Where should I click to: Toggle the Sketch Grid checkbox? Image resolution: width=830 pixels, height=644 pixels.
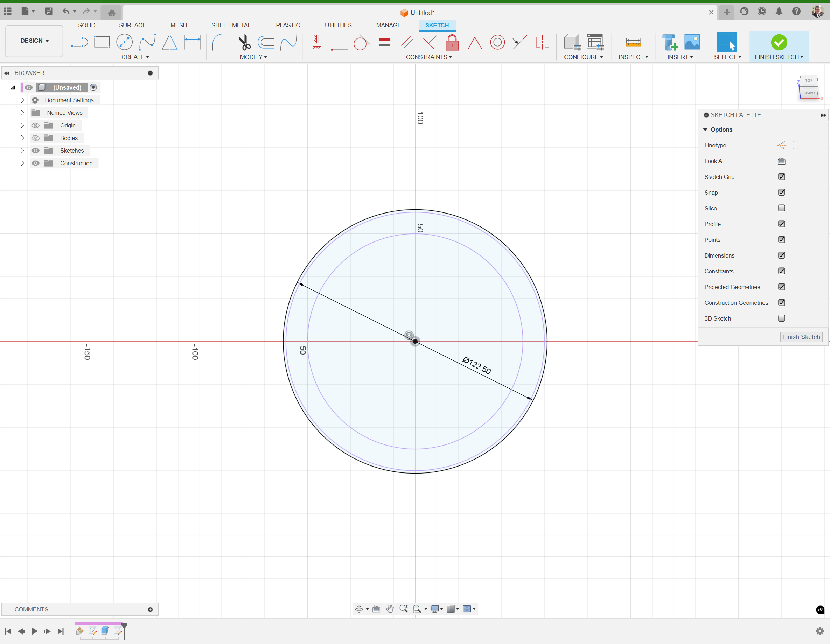pyautogui.click(x=781, y=177)
